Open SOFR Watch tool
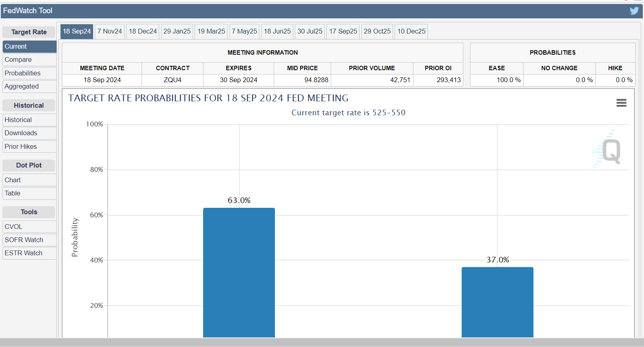644x347 pixels. pyautogui.click(x=29, y=240)
